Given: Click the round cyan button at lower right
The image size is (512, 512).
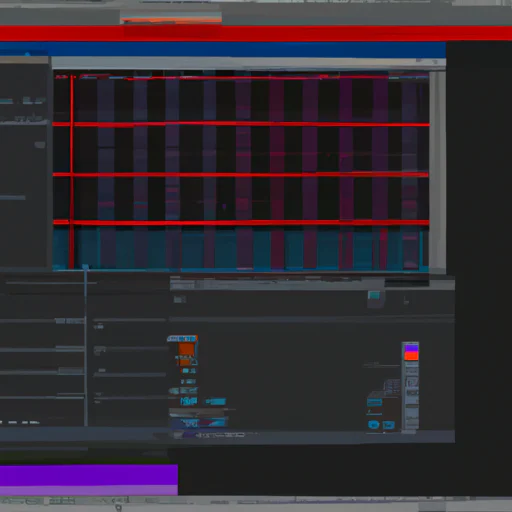Looking at the screenshot, I should (x=373, y=424).
